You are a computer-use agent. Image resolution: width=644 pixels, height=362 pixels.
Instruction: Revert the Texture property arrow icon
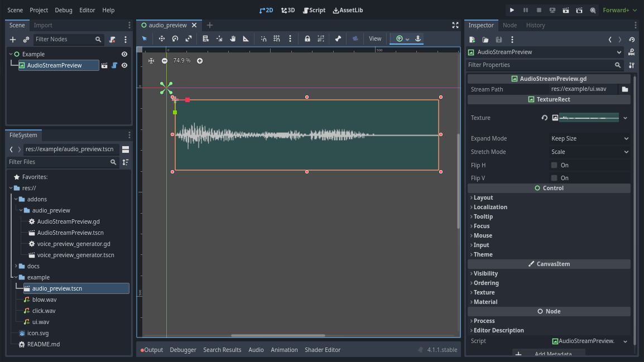(544, 118)
